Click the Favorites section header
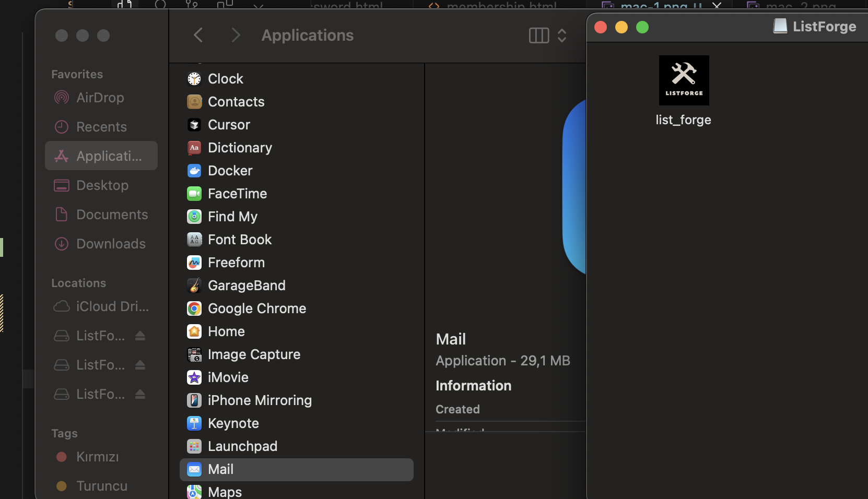Screen dimensions: 868x499 [77, 74]
